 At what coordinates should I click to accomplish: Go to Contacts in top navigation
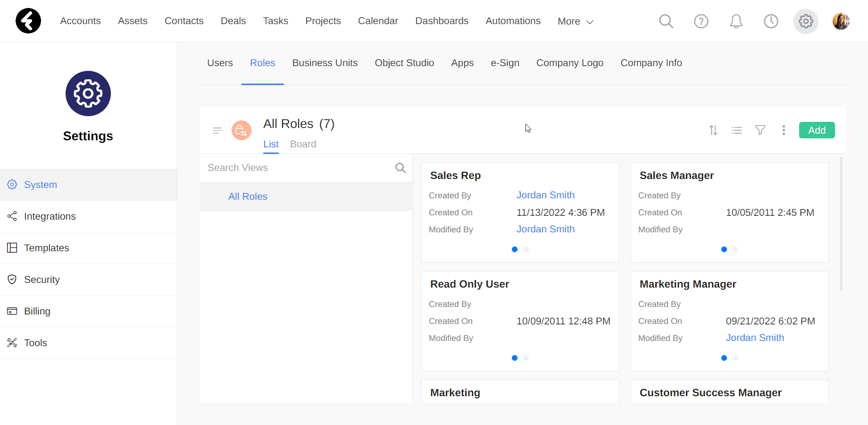[x=184, y=21]
